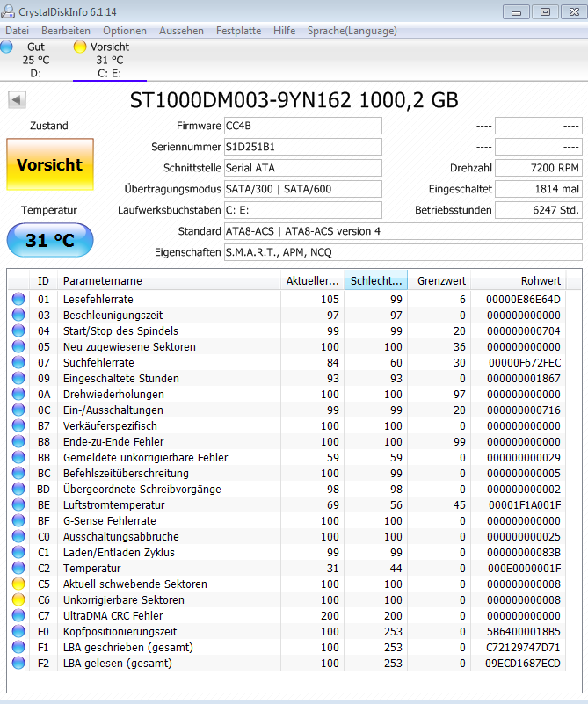Sort by the ID column header
588x704 pixels.
tap(43, 280)
